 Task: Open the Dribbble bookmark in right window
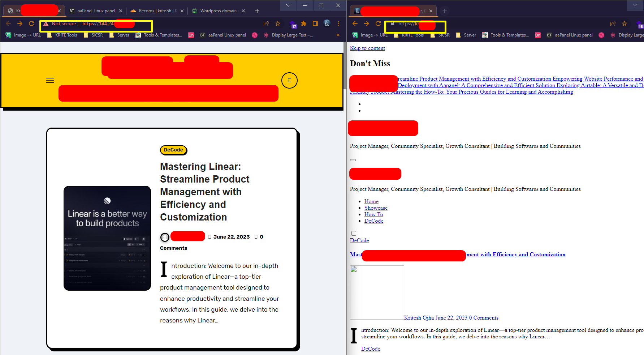(x=601, y=35)
